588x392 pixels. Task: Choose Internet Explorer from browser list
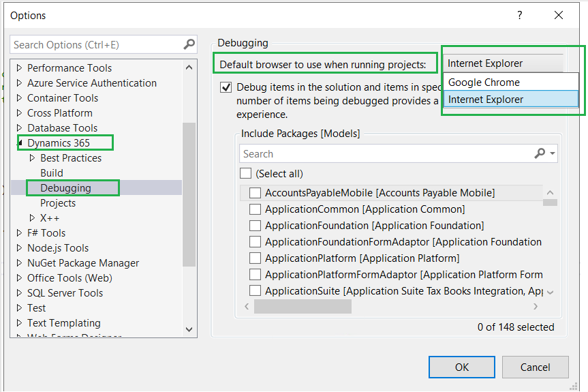(511, 100)
